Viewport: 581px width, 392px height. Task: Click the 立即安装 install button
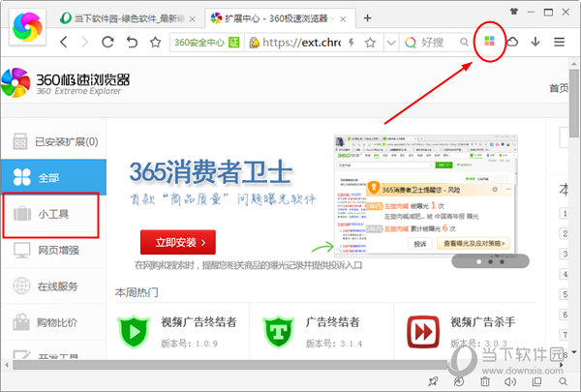click(x=178, y=242)
